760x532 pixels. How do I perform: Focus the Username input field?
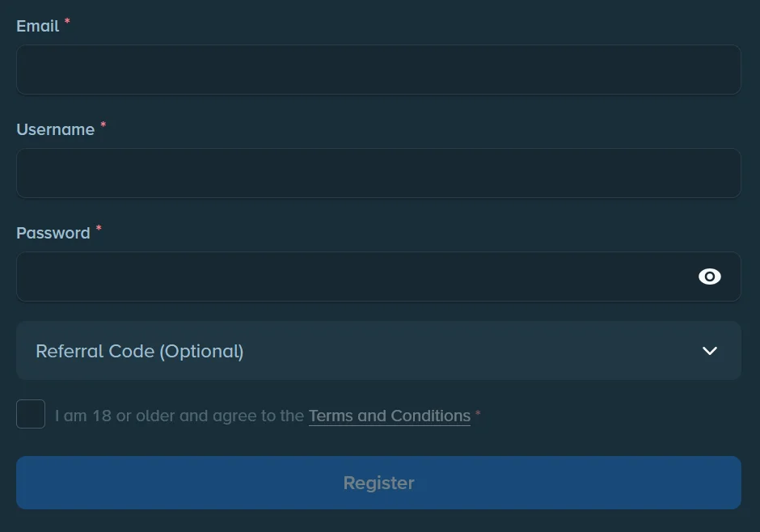coord(378,173)
